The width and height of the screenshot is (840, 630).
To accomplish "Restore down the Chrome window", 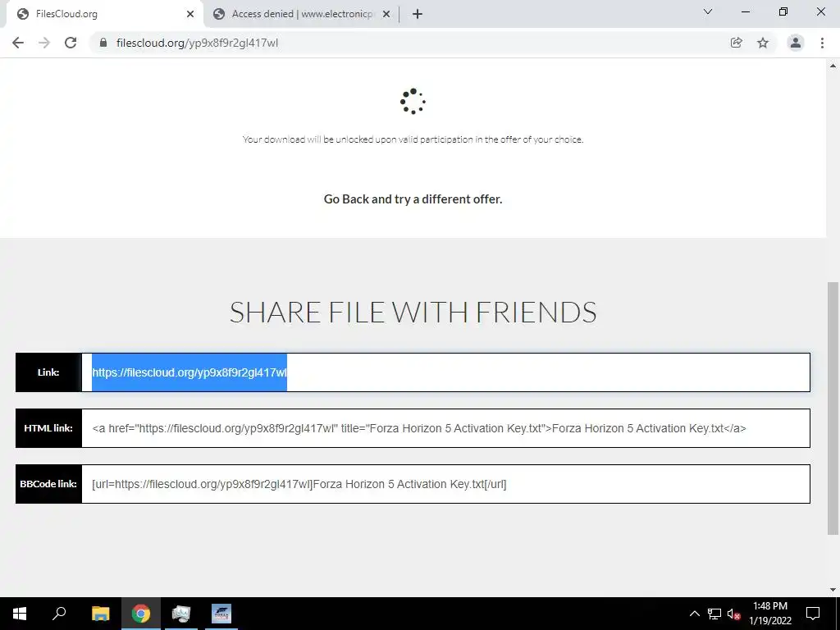I will (x=783, y=11).
